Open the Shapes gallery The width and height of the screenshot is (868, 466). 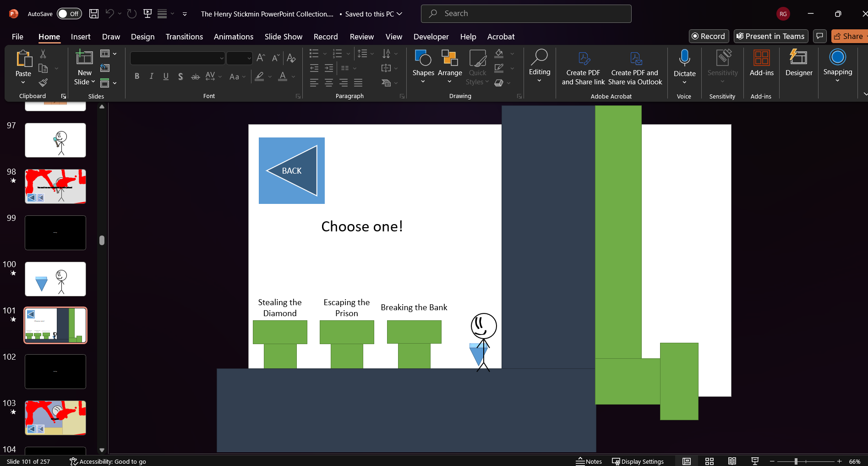click(x=423, y=67)
